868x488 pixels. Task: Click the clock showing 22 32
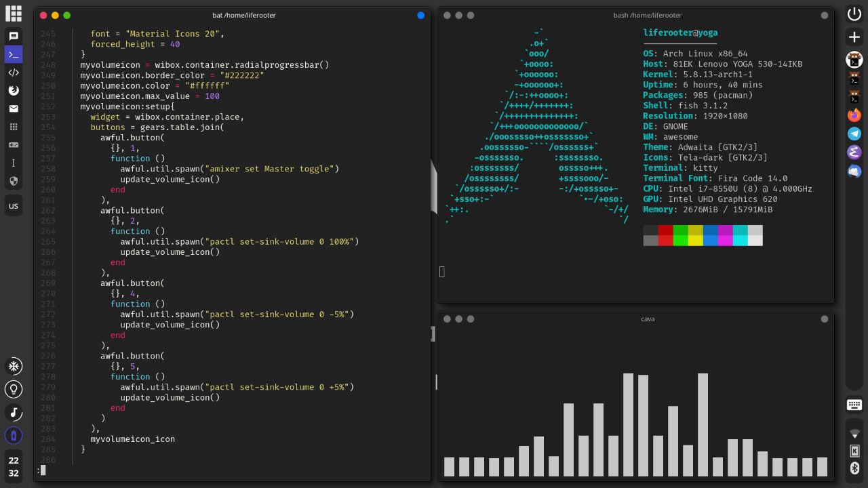click(14, 466)
